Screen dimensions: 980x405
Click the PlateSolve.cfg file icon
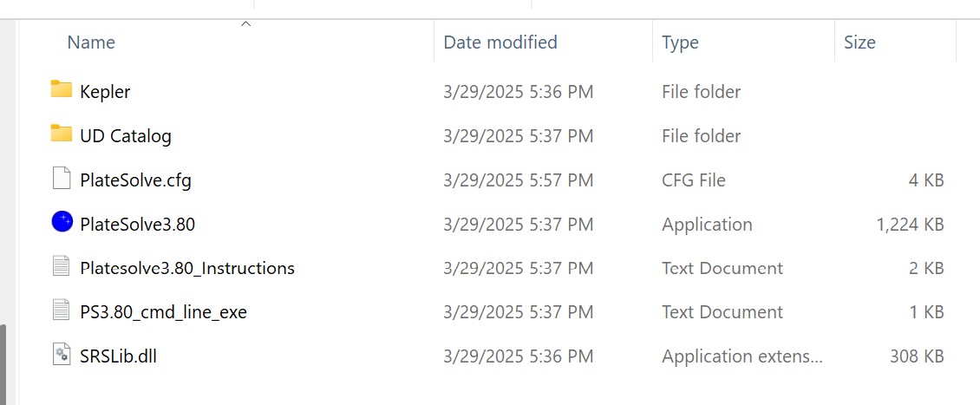point(62,178)
